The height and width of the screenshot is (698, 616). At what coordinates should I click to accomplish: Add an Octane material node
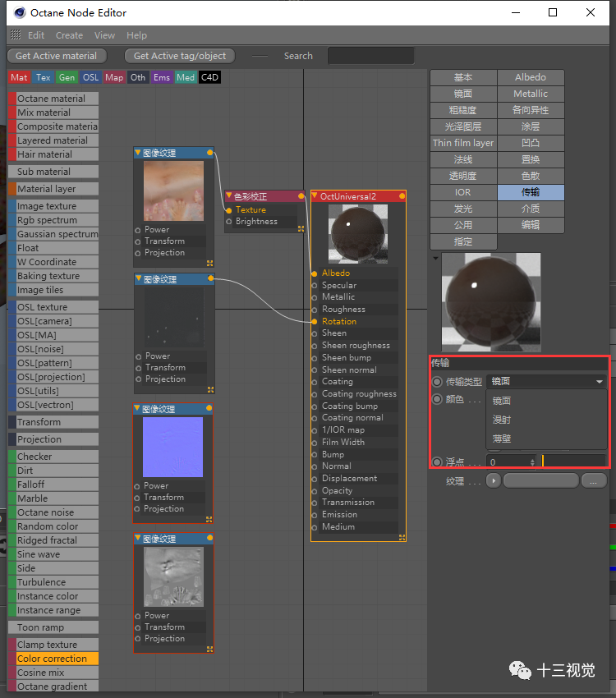pos(53,99)
